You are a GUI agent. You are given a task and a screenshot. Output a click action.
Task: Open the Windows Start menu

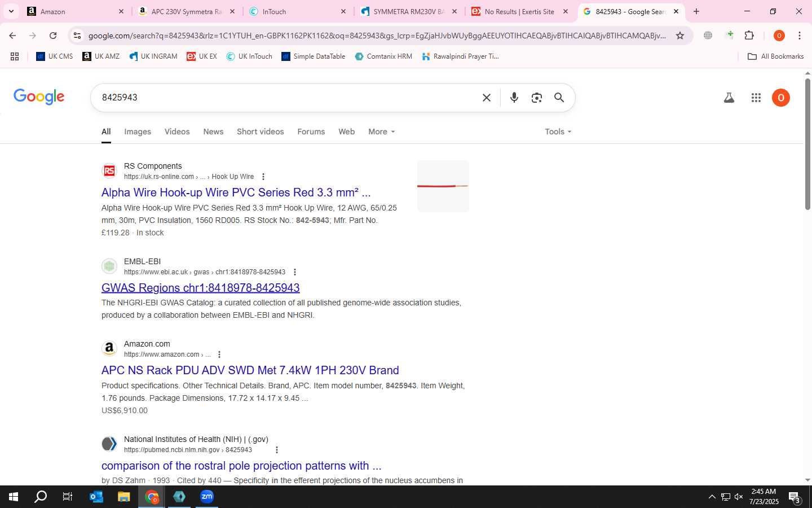pos(14,497)
